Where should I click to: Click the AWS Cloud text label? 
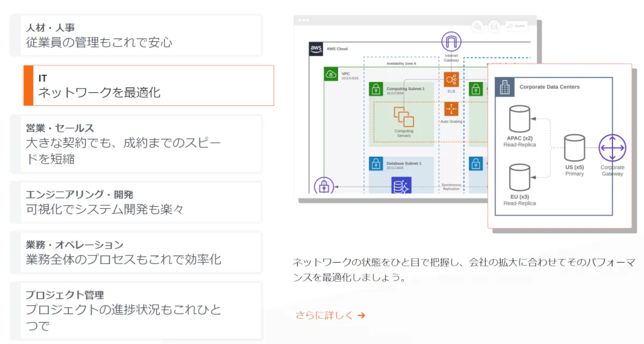(337, 49)
